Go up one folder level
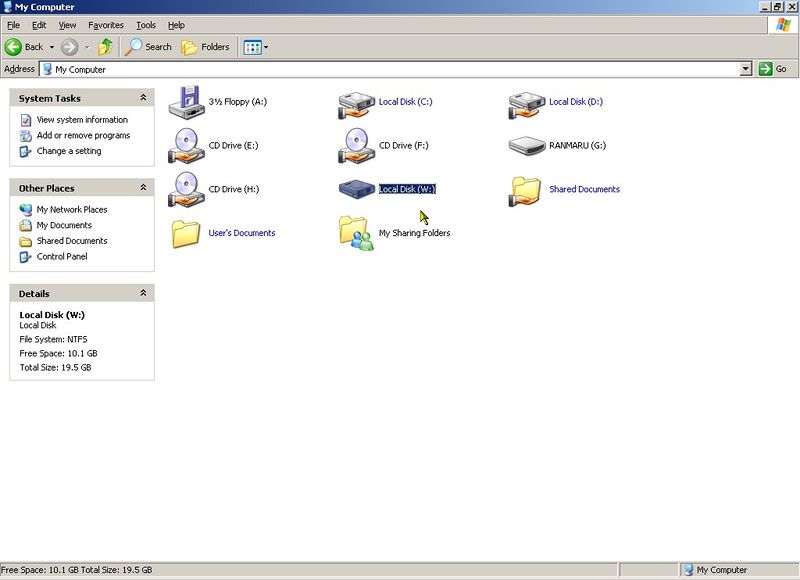 click(106, 47)
